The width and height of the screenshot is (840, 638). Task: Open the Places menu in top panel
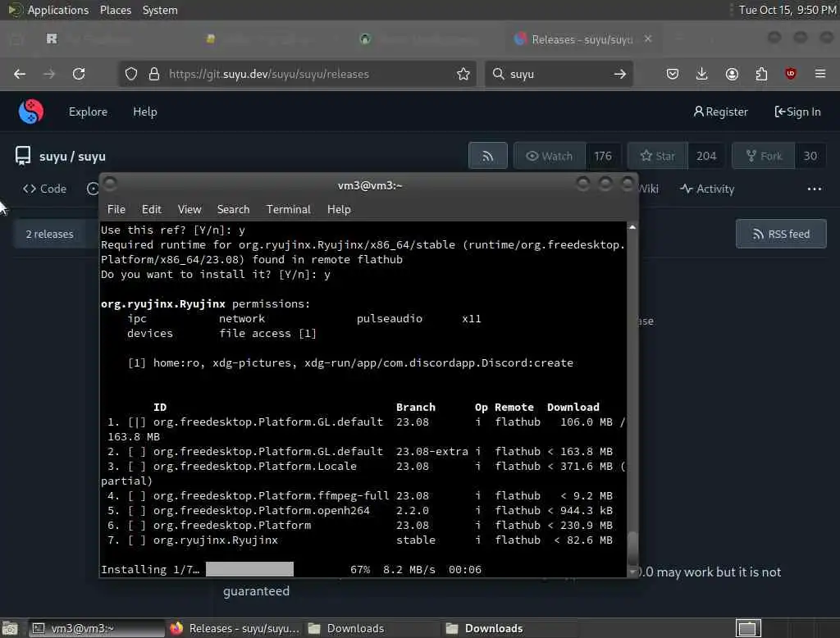(115, 10)
